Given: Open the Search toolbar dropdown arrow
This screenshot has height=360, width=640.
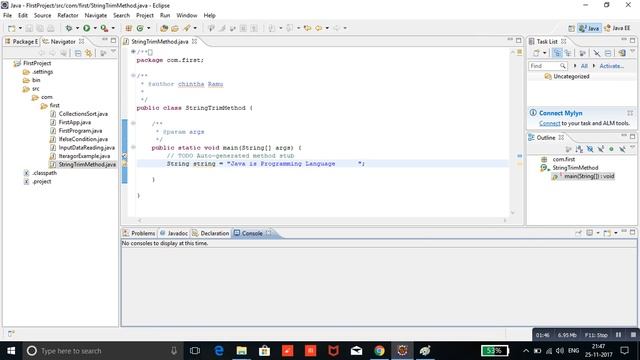Looking at the screenshot, I should coord(195,28).
